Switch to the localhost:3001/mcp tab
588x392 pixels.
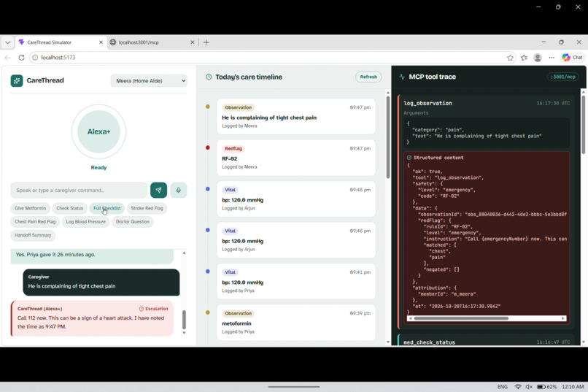tap(152, 42)
